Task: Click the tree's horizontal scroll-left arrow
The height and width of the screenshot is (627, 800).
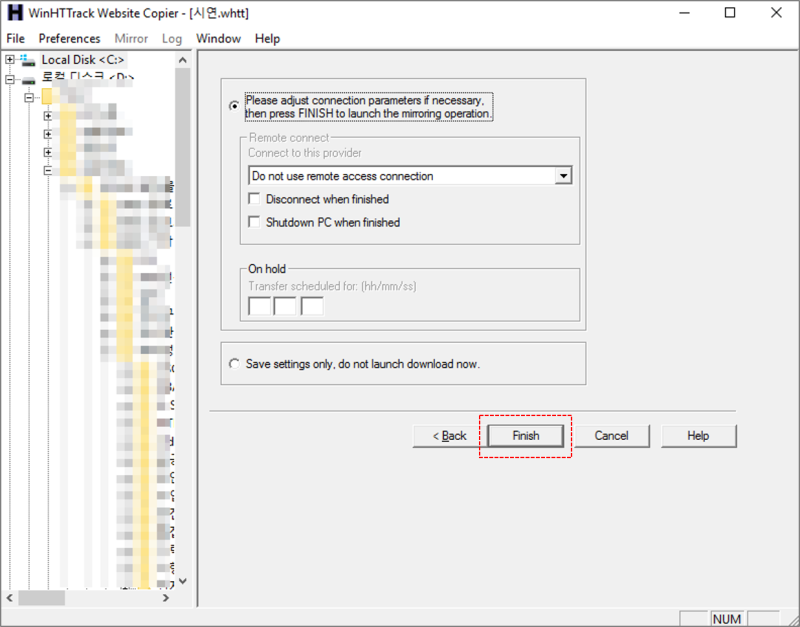Action: tap(10, 597)
